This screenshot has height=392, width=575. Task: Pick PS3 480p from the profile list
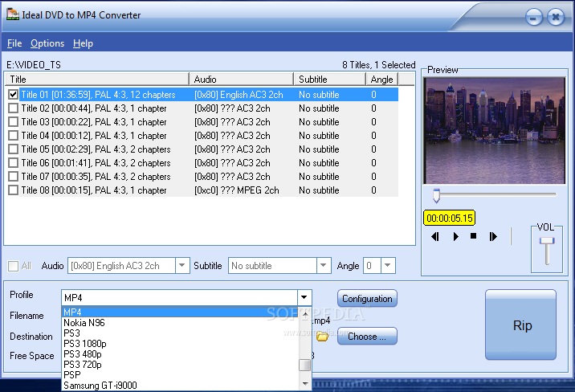tap(180, 354)
